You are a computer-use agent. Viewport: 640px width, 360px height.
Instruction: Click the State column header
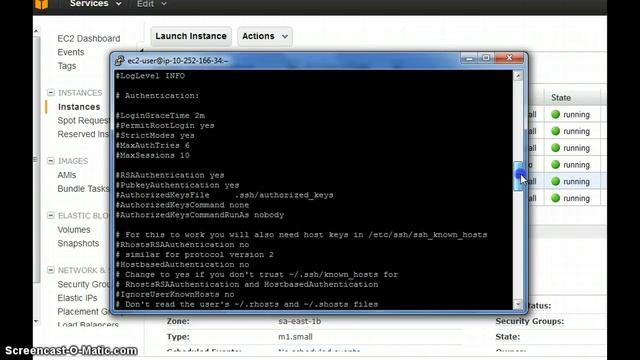pyautogui.click(x=561, y=98)
